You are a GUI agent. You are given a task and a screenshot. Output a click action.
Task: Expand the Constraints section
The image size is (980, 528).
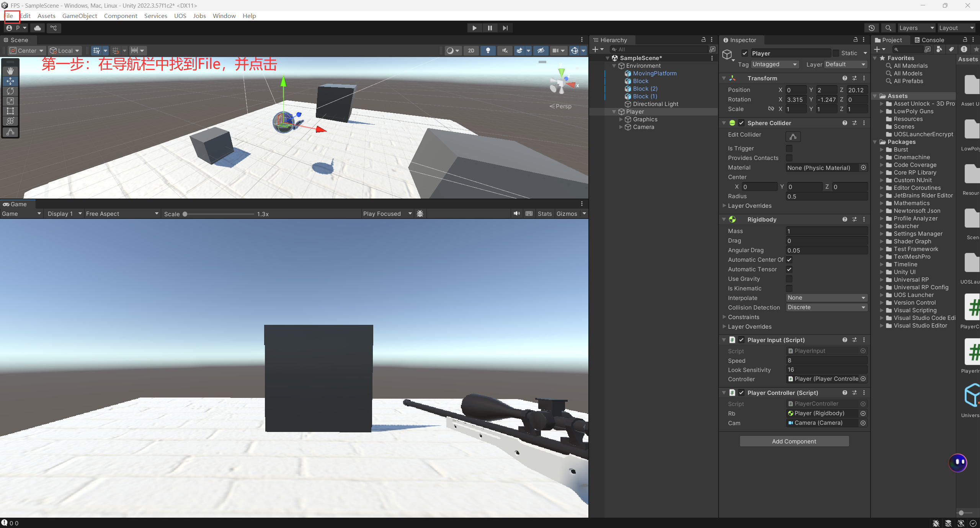(x=743, y=317)
